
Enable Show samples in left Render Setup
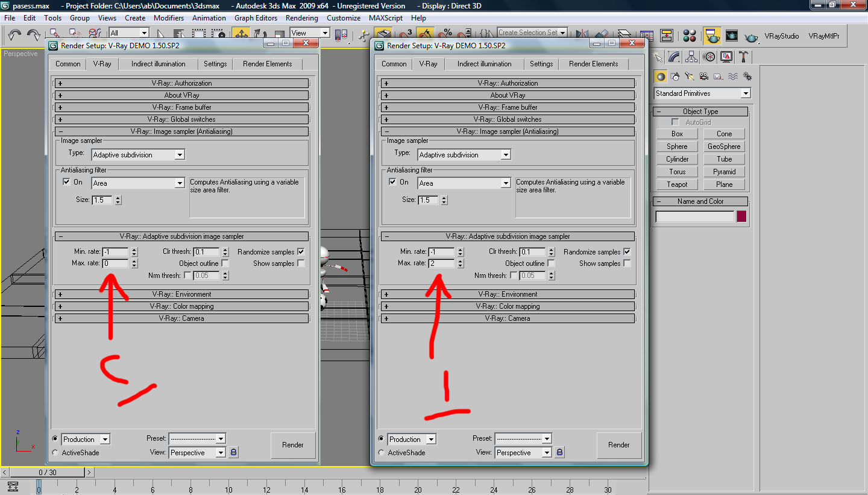301,263
